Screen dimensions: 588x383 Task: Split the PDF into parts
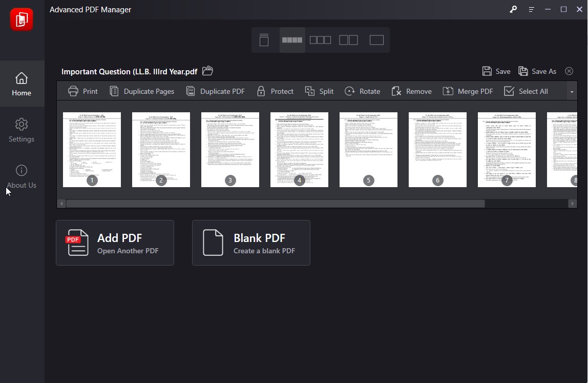pos(319,91)
